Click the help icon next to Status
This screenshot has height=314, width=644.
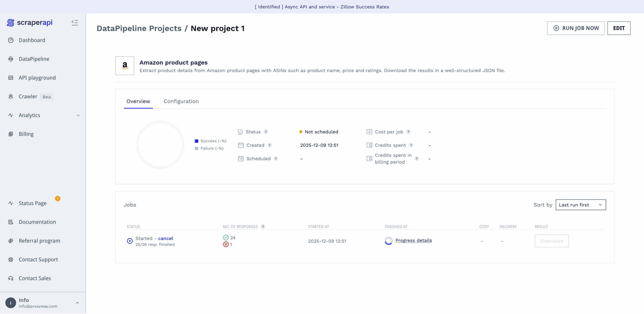coord(266,132)
